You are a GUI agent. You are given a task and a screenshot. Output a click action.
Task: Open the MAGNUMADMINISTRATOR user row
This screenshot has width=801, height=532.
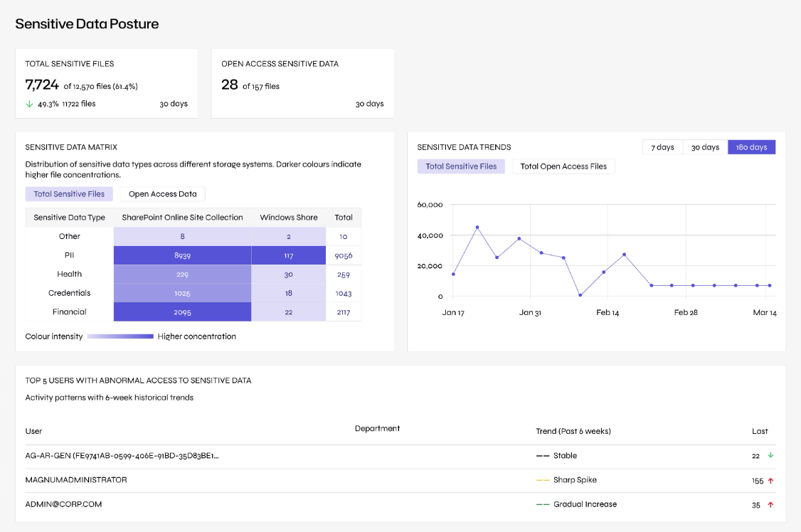[x=400, y=480]
